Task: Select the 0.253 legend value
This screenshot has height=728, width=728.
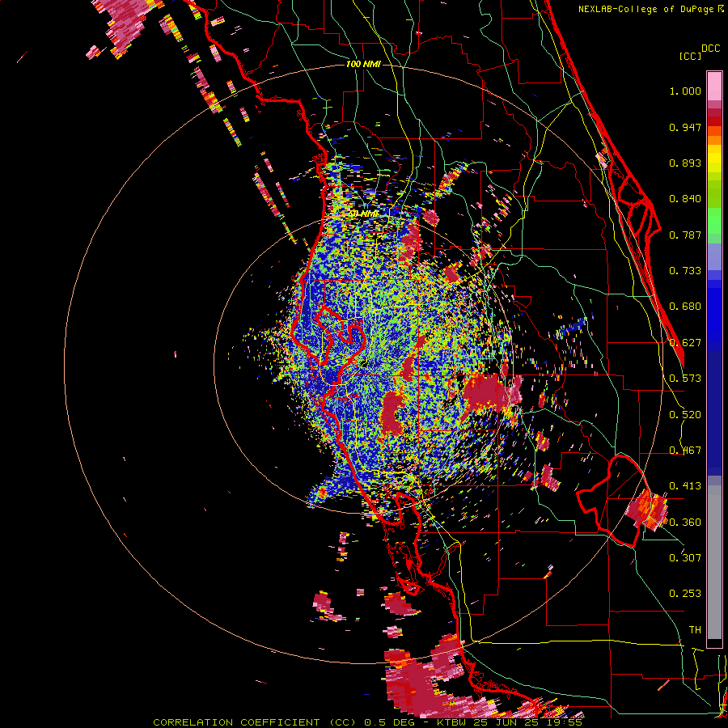Action: coord(685,594)
